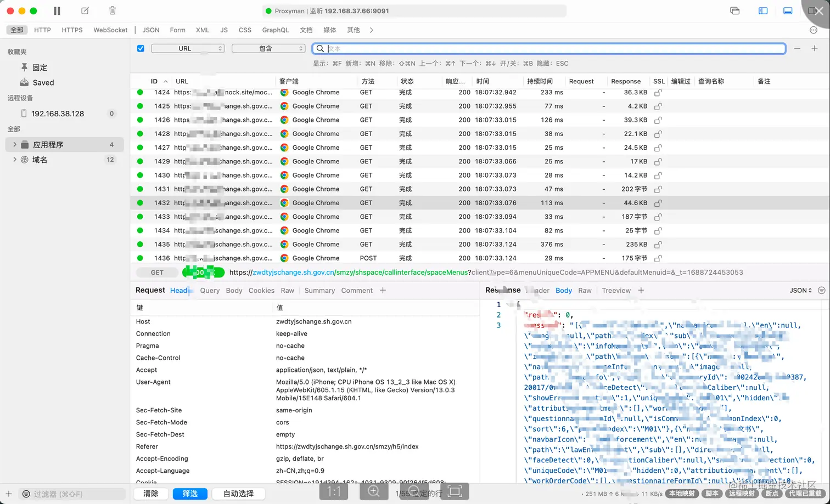The width and height of the screenshot is (830, 504).
Task: Select the 全部 filter tab
Action: [x=17, y=30]
